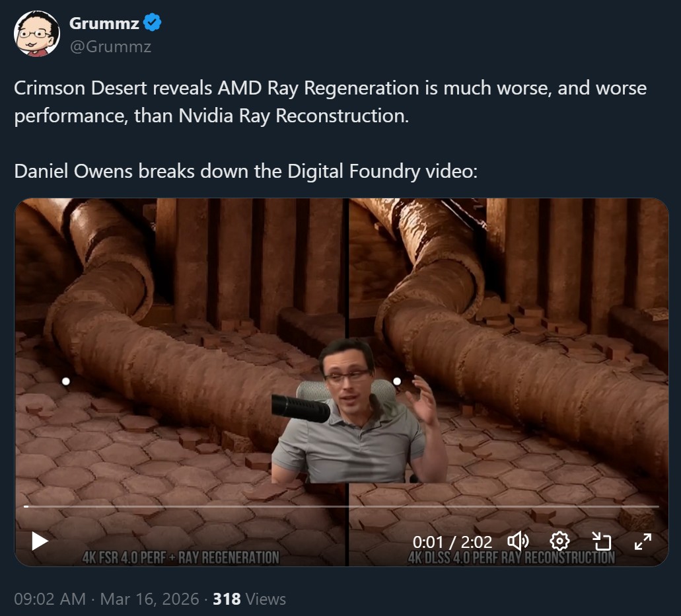Play the embedded video
The width and height of the screenshot is (681, 616).
point(40,541)
